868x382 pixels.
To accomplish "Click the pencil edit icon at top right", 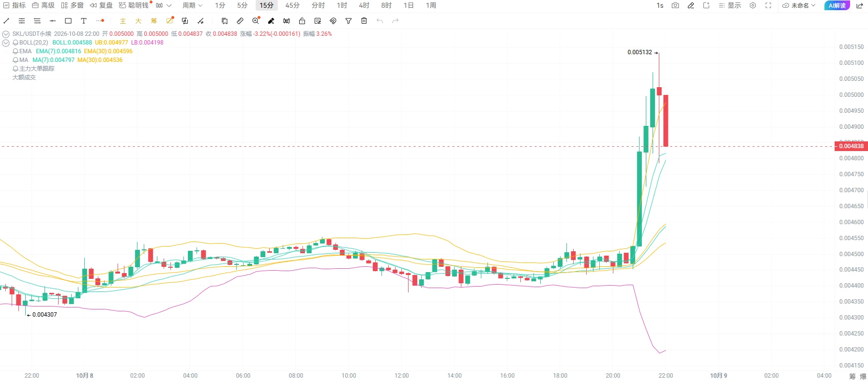I will (x=691, y=5).
